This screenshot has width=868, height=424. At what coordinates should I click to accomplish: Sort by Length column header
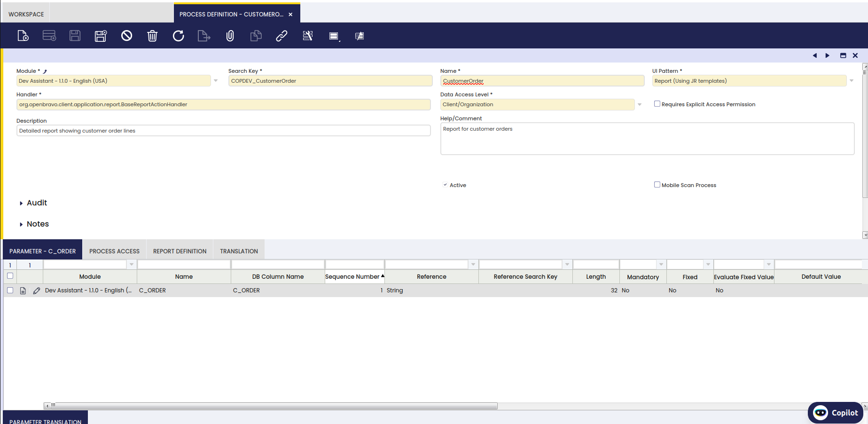[x=596, y=277]
